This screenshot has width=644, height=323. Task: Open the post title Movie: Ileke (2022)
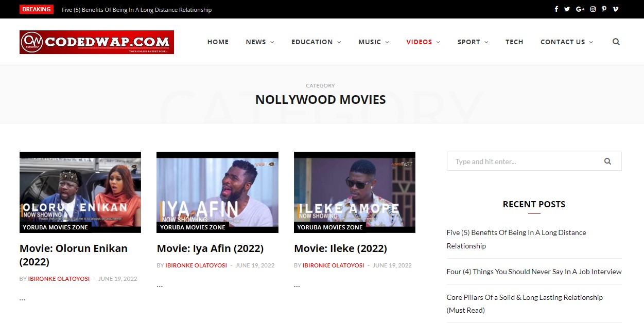(x=340, y=248)
